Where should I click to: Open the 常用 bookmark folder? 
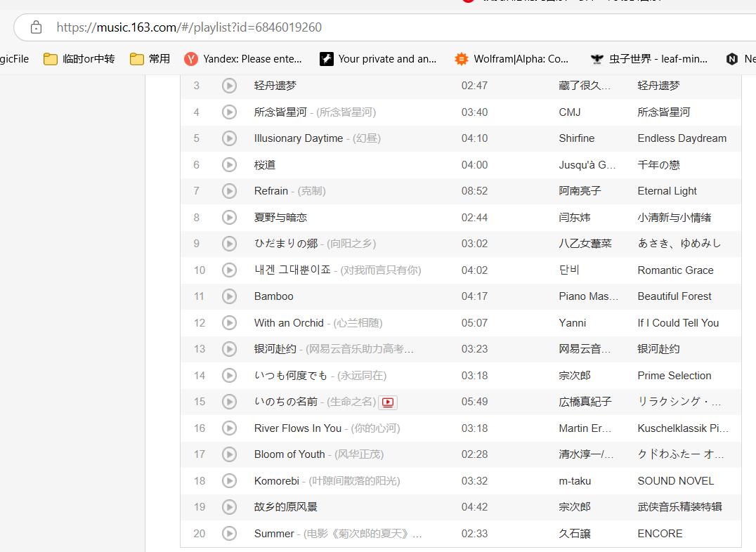[x=150, y=59]
